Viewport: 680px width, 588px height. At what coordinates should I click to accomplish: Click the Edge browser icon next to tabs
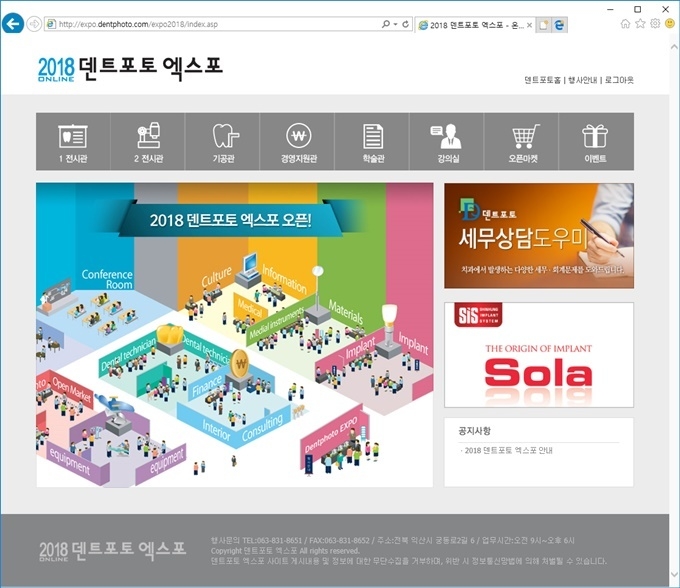559,25
